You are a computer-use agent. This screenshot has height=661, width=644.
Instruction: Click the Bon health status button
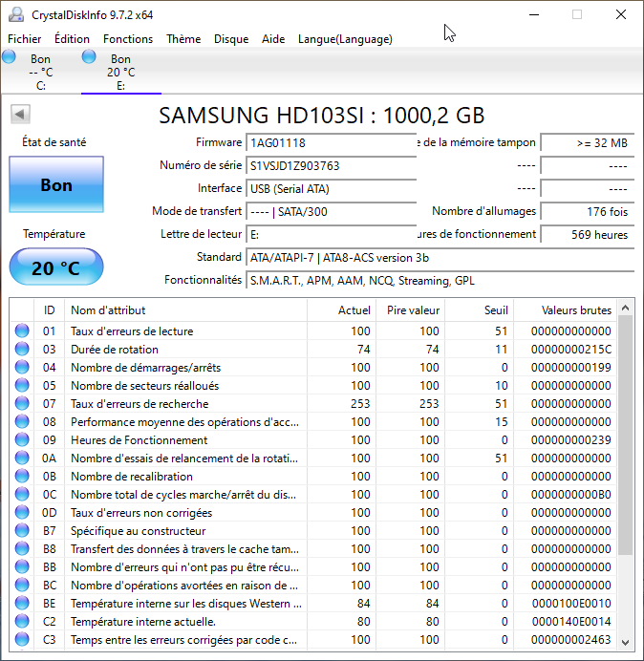click(56, 184)
